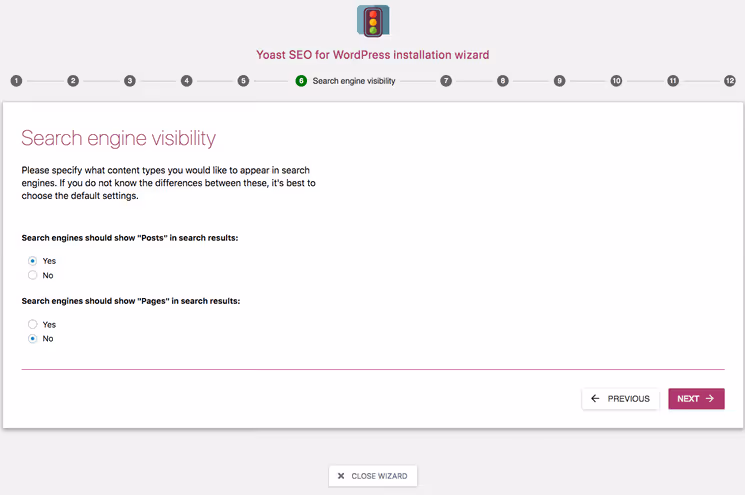
Task: Jump to wizard step 2
Action: (73, 81)
